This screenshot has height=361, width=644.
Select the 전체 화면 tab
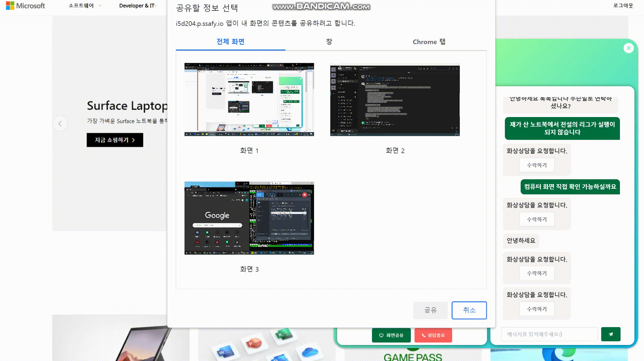click(x=230, y=42)
